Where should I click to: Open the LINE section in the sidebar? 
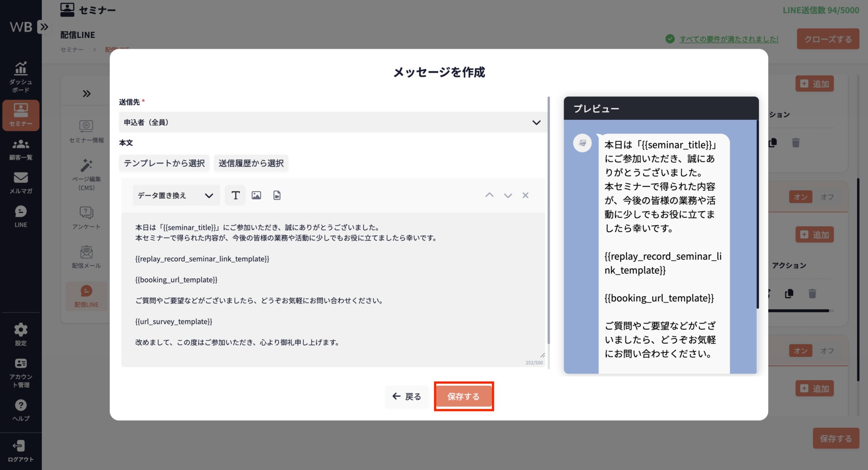click(21, 216)
